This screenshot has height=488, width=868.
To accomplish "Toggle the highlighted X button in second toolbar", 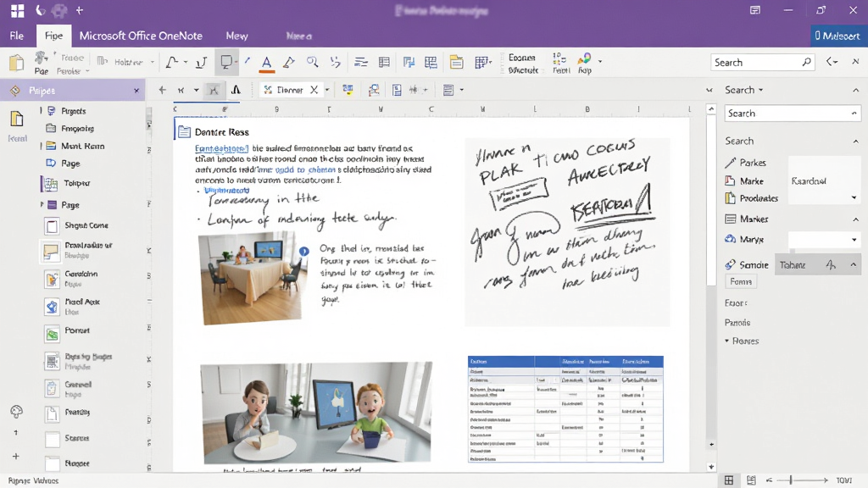I will click(x=214, y=90).
